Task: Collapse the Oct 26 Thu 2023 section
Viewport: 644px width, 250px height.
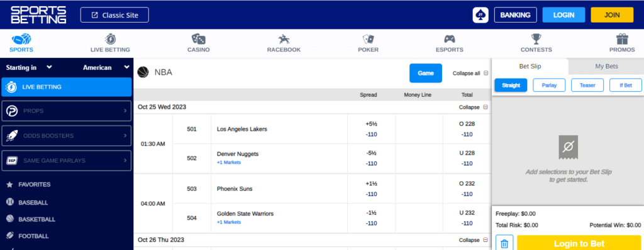Action: coord(473,240)
